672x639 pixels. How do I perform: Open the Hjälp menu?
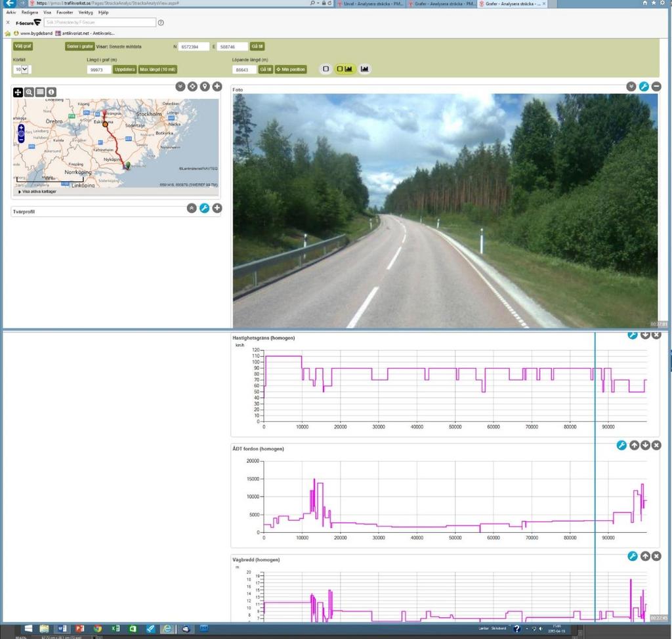point(103,12)
